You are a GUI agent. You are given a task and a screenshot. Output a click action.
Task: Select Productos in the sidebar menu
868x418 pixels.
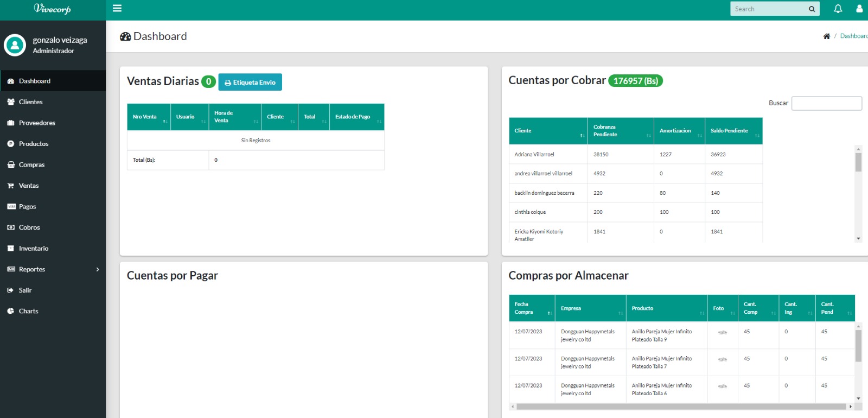tap(33, 144)
